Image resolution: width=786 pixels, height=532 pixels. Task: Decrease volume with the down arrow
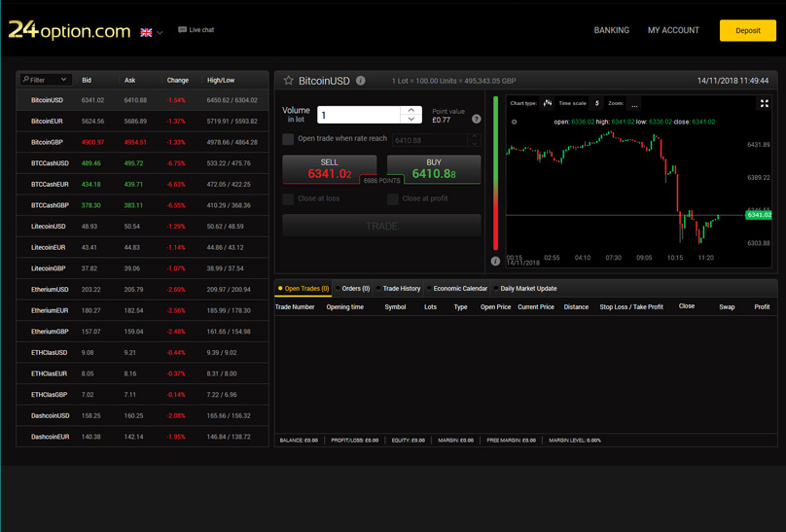tap(411, 120)
